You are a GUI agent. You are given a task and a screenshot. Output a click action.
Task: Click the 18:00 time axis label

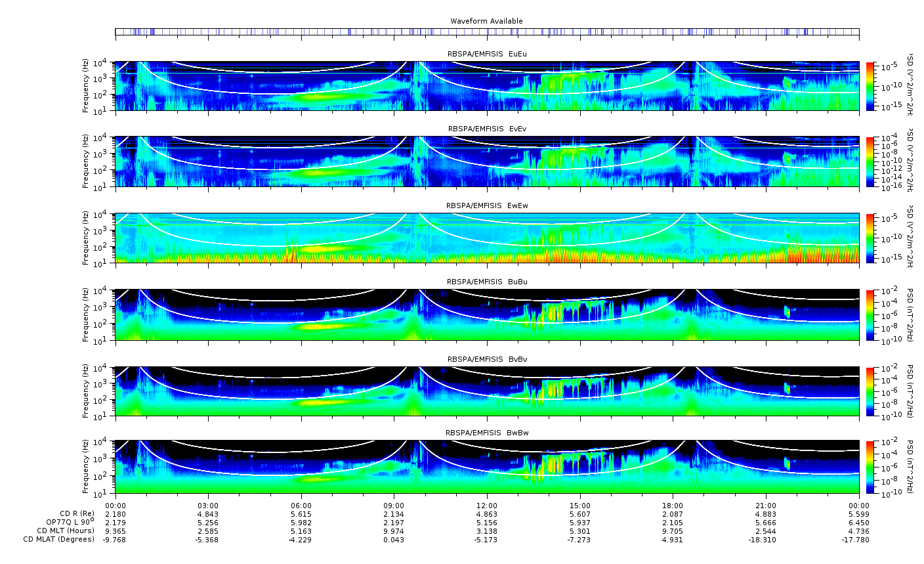[x=673, y=506]
